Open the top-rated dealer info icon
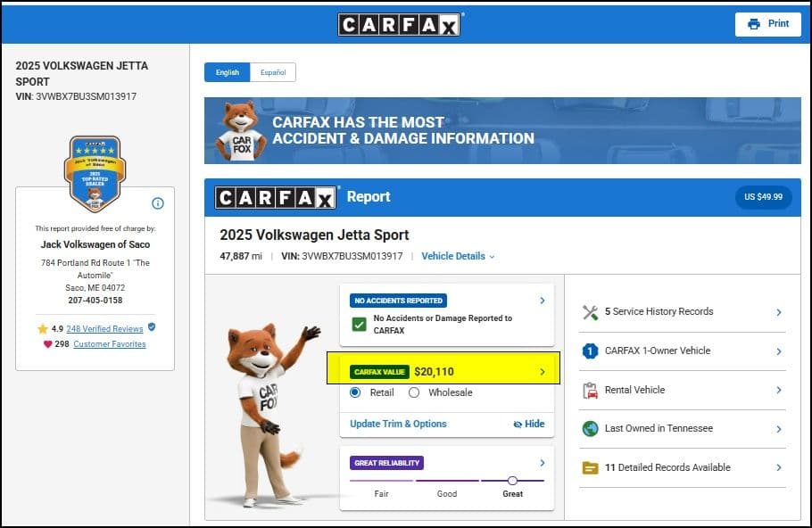The height and width of the screenshot is (528, 812). pyautogui.click(x=158, y=203)
